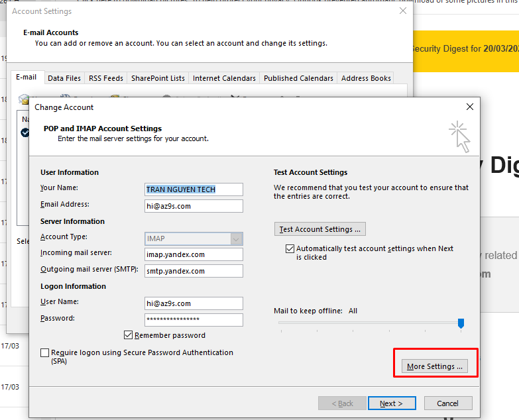The width and height of the screenshot is (519, 420).
Task: Go to the Internet Calendars tab
Action: coord(224,78)
